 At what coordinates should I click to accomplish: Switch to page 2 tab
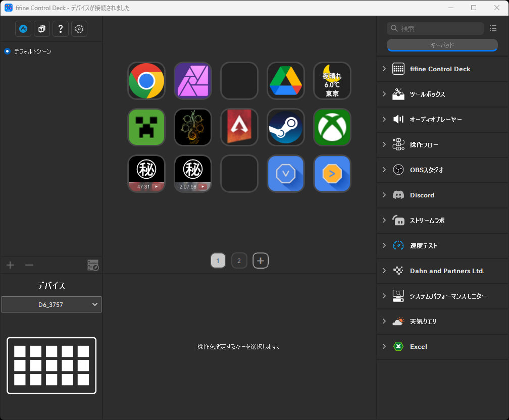pos(239,261)
